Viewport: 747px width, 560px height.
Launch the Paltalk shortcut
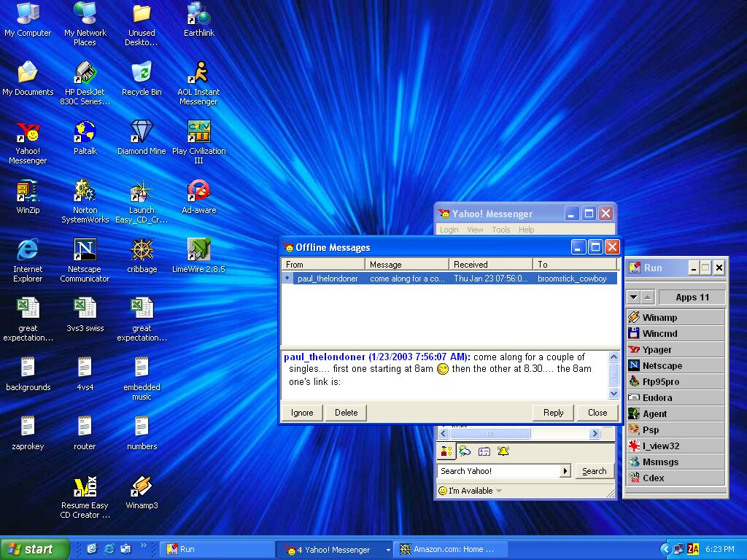(x=85, y=138)
